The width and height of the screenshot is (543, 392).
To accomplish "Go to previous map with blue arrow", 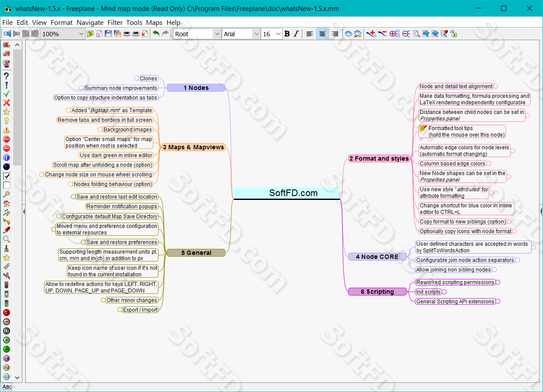I will pos(7,34).
